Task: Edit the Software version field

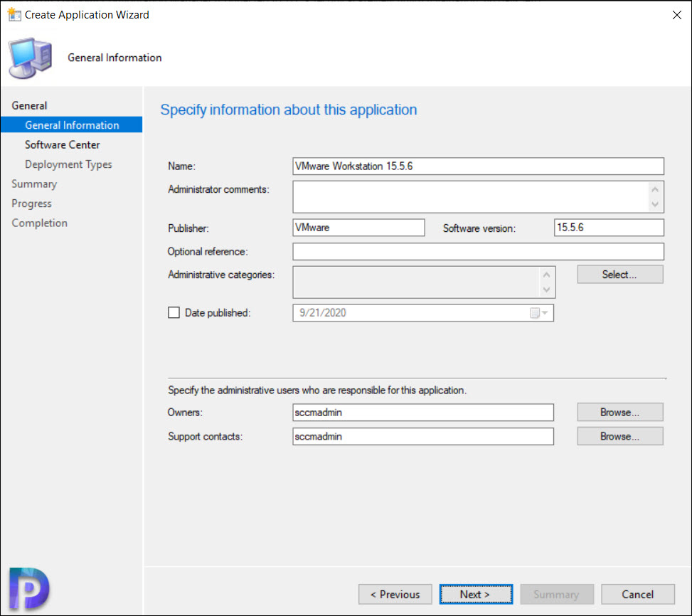Action: [x=609, y=228]
